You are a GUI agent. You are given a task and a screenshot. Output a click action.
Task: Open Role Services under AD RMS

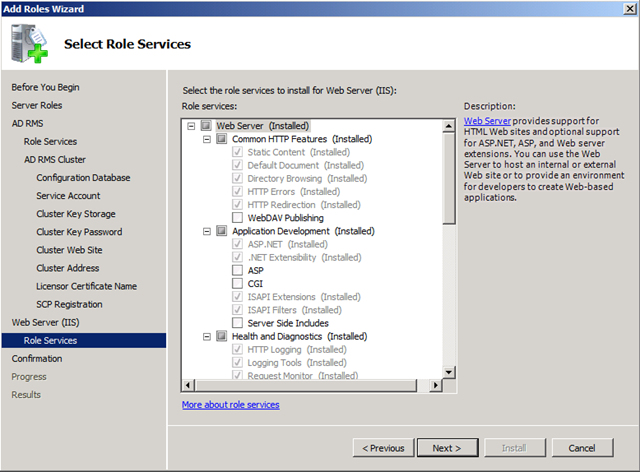[50, 142]
